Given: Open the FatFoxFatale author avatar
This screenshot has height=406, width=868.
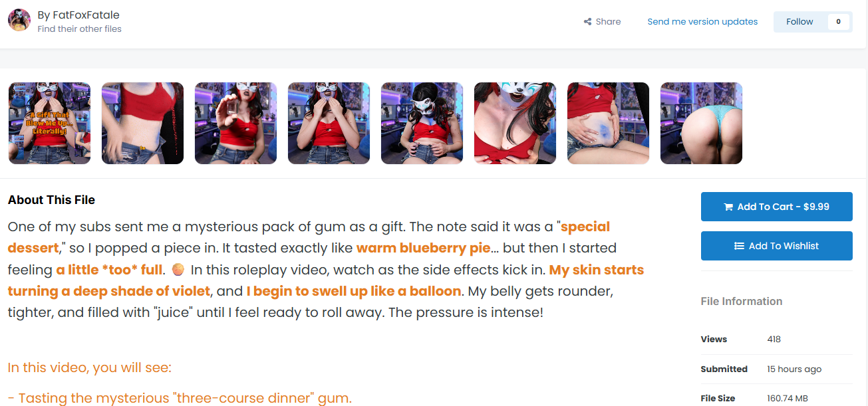Looking at the screenshot, I should coord(19,21).
